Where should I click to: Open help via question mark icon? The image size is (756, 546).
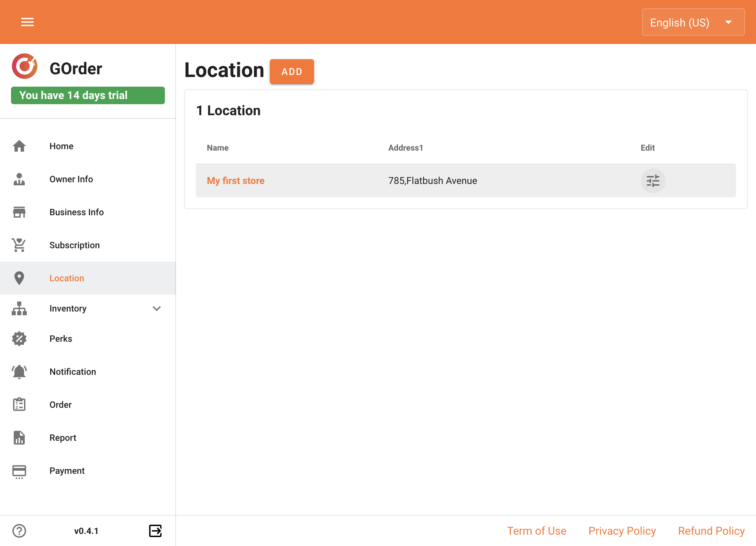point(19,531)
